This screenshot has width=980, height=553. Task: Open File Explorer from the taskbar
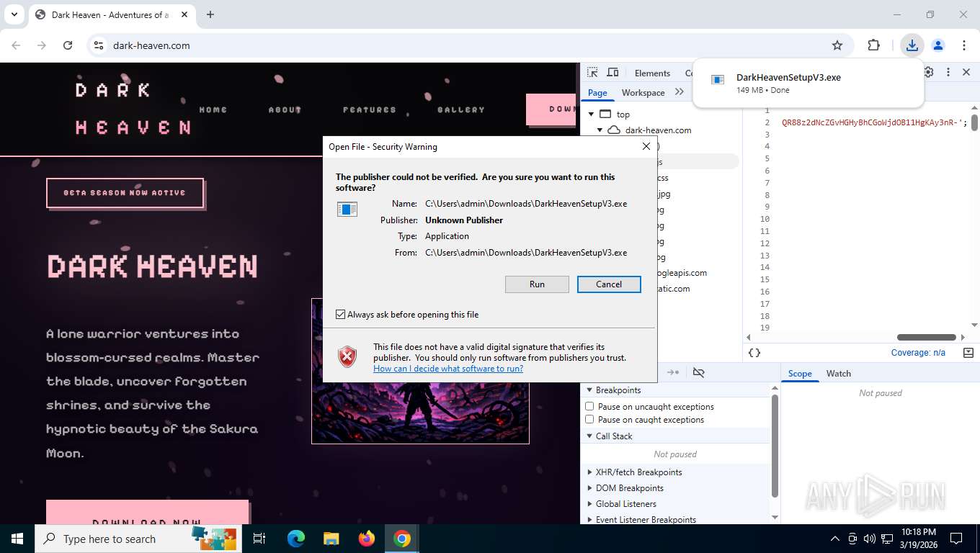point(331,539)
